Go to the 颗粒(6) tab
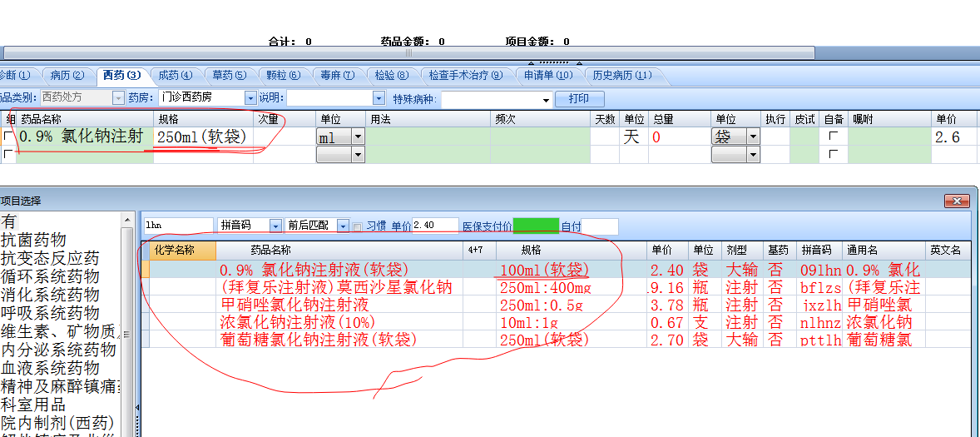The height and width of the screenshot is (437, 980). click(283, 76)
